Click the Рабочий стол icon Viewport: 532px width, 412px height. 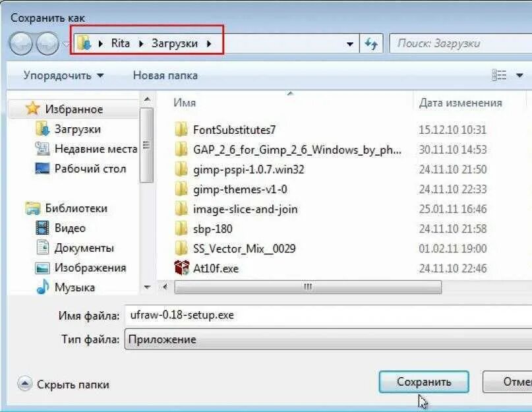click(42, 168)
